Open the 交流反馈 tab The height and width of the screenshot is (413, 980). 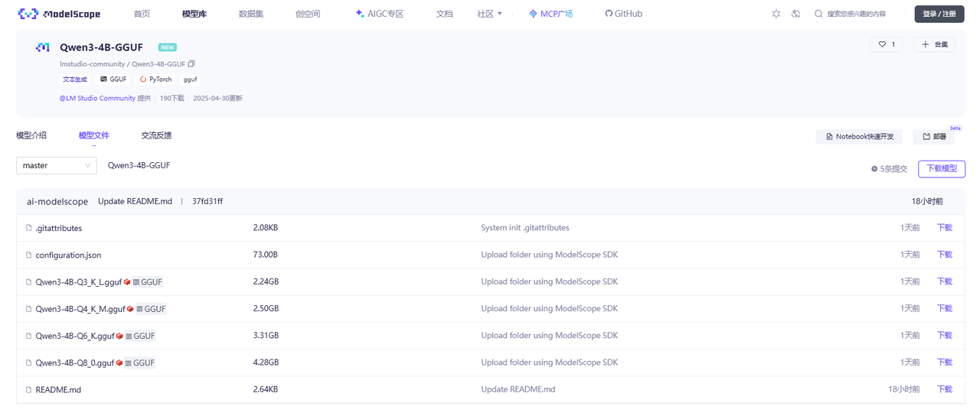coord(156,135)
